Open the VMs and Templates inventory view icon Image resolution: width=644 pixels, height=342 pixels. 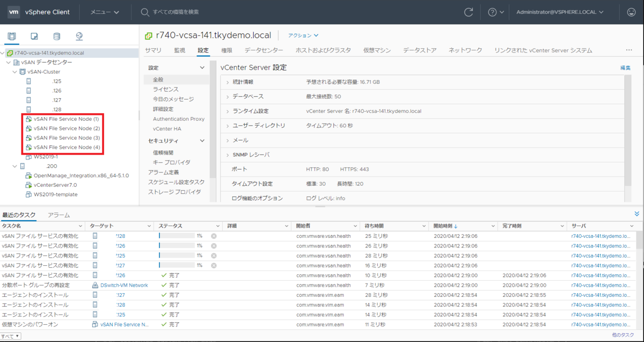pyautogui.click(x=34, y=37)
